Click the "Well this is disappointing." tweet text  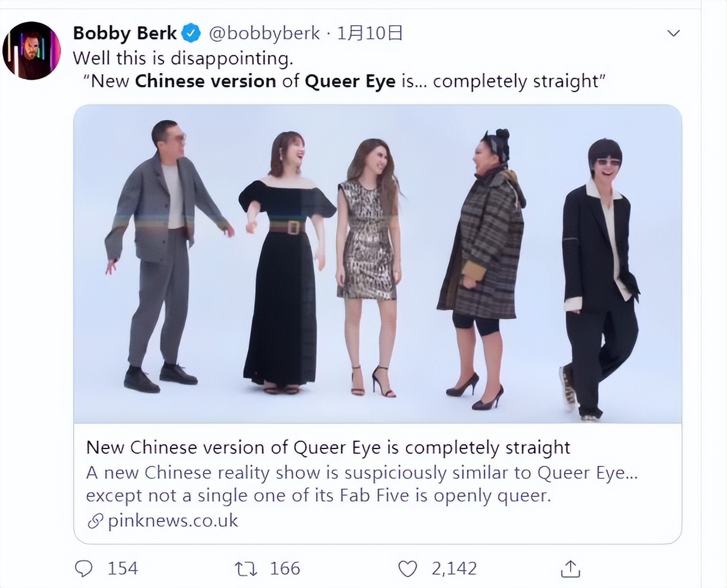(x=183, y=58)
